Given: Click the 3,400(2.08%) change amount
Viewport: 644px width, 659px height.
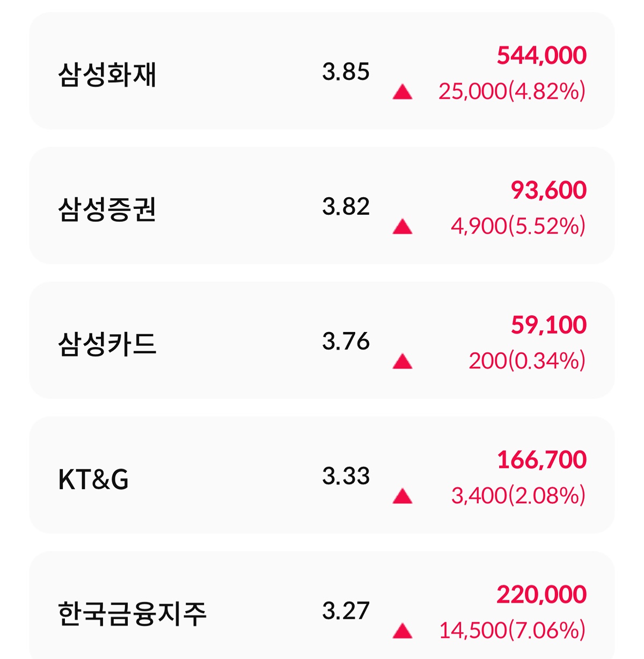Looking at the screenshot, I should (518, 496).
